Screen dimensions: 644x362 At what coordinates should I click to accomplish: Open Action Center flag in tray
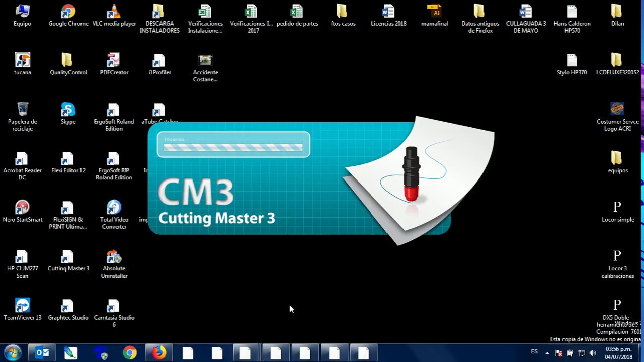558,353
